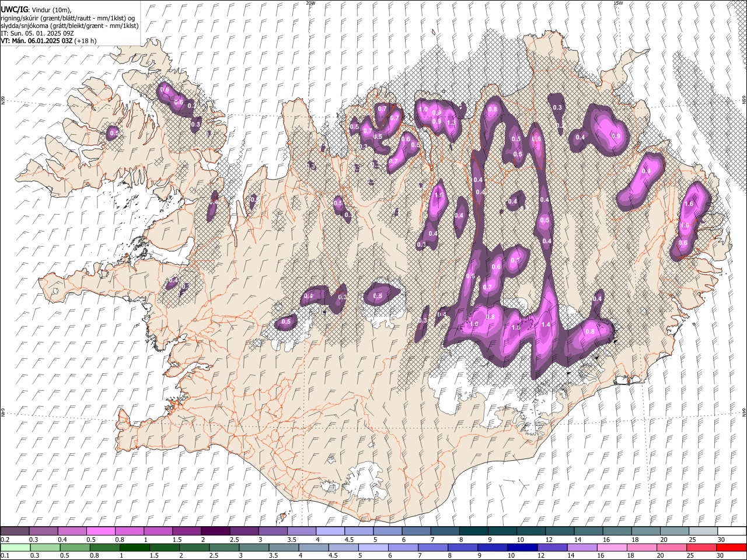Select the top-row legend swatch starting at 3

point(273,531)
